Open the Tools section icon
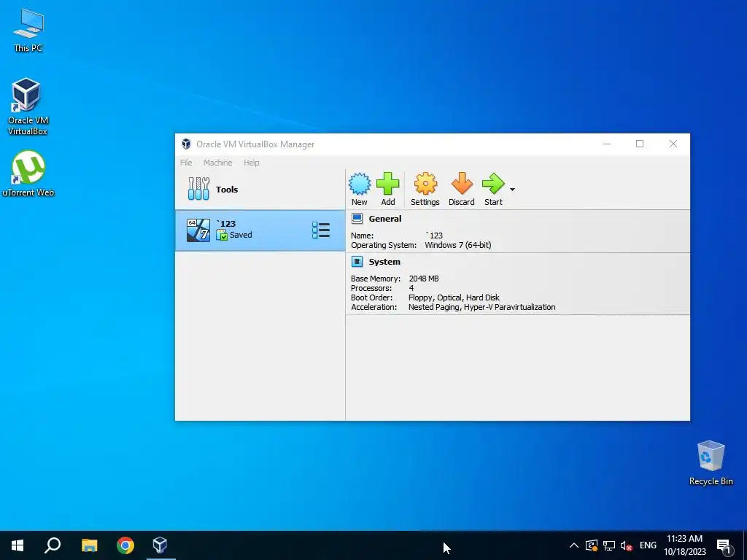Image resolution: width=747 pixels, height=560 pixels. coord(198,189)
